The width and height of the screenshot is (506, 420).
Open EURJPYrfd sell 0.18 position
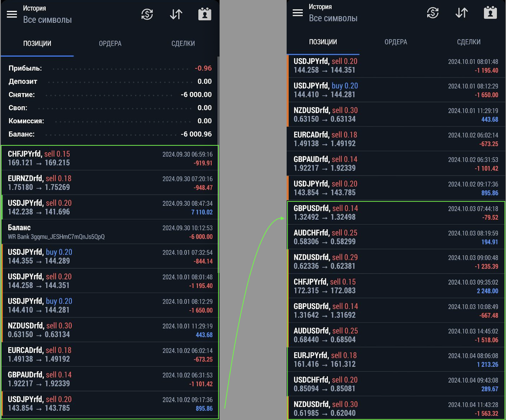pyautogui.click(x=396, y=359)
